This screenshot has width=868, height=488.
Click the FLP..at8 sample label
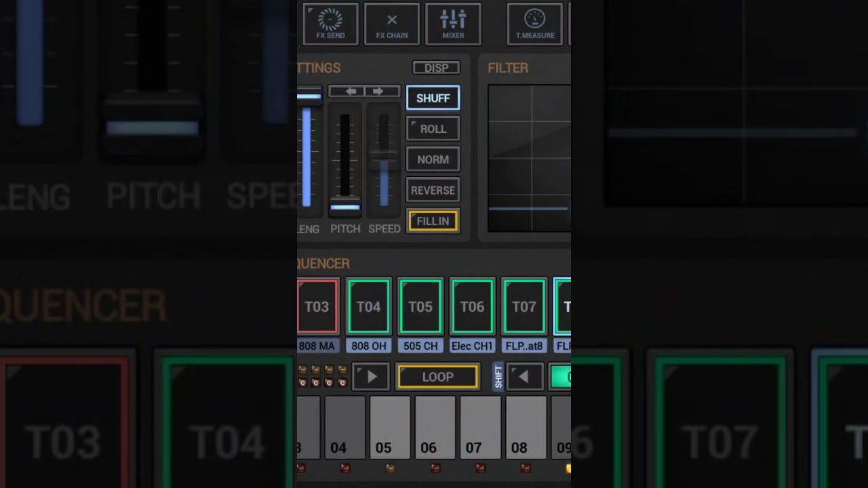coord(524,346)
